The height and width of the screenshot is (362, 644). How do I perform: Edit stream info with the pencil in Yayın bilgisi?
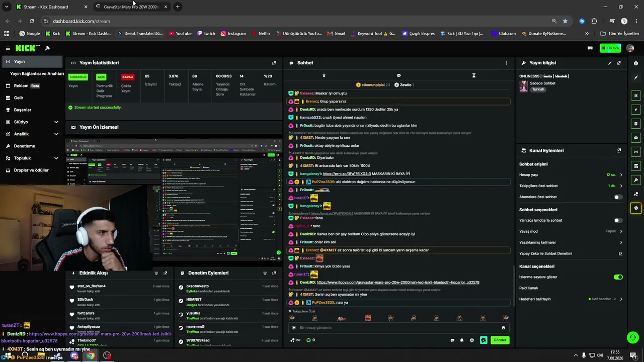[610, 63]
